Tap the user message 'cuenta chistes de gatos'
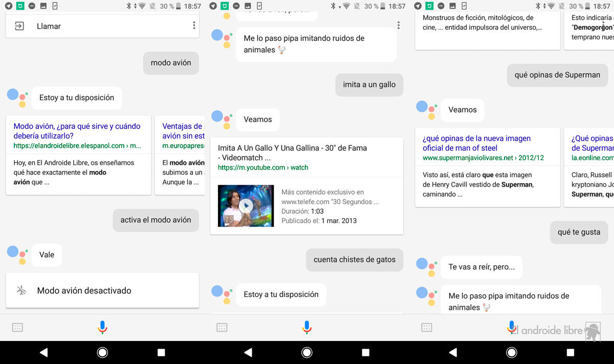 (355, 259)
